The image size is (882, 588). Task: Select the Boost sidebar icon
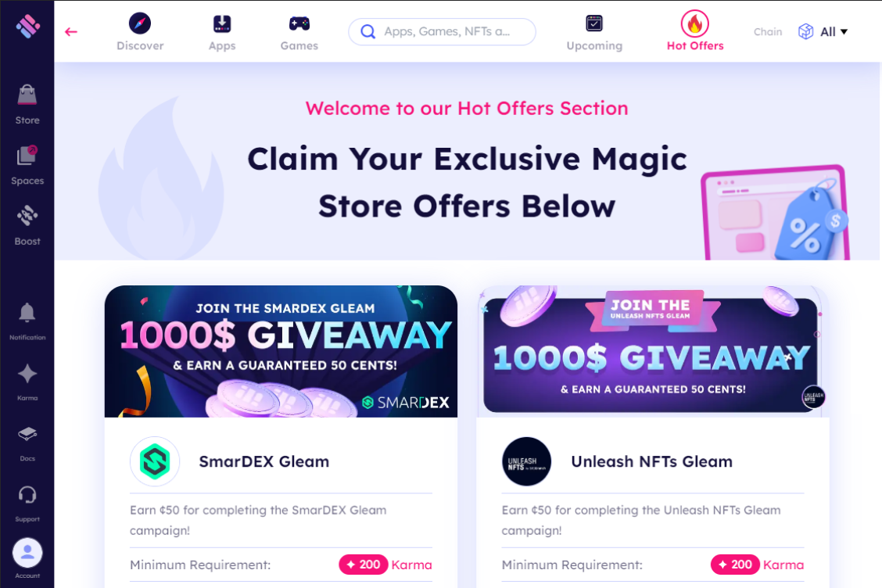(27, 226)
